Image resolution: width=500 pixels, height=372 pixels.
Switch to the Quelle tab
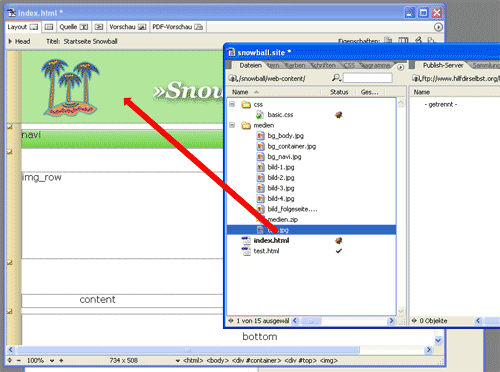point(74,27)
